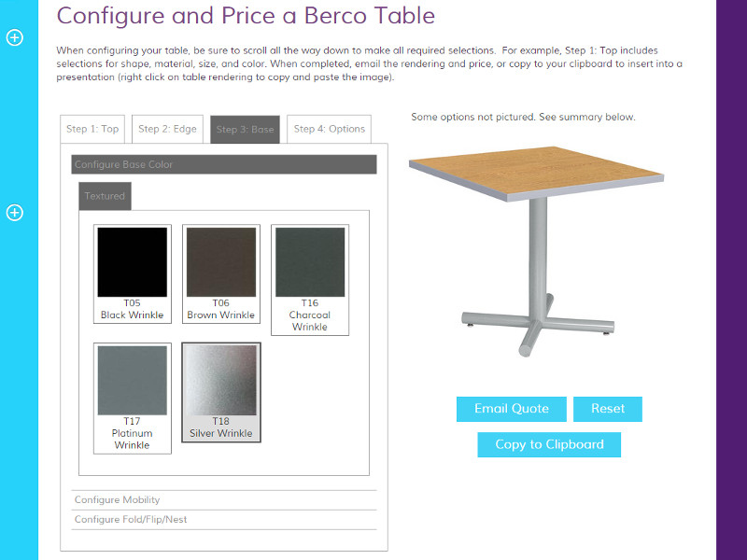Pick the T17 Platinum Wrinkle swatch

133,399
